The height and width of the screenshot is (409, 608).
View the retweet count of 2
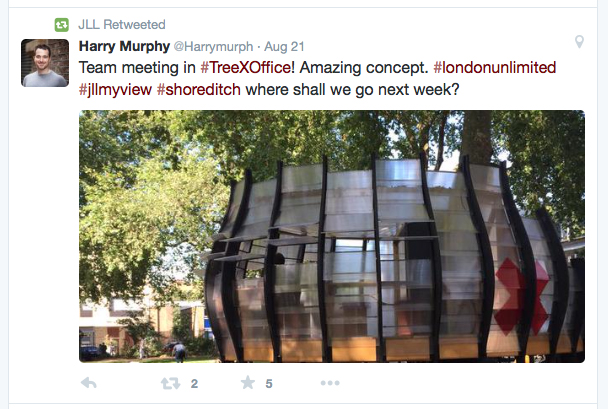coord(194,384)
